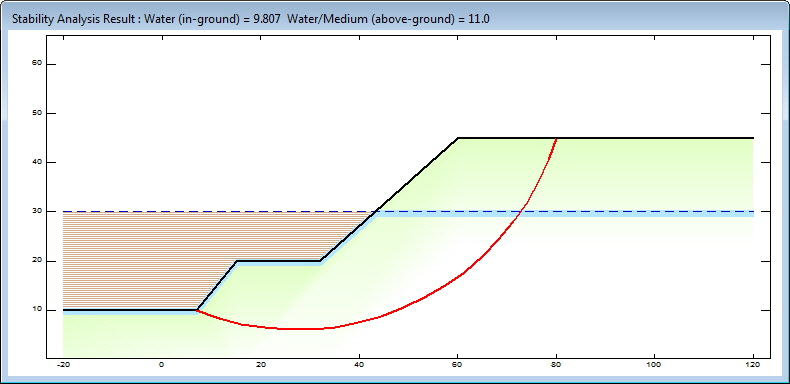Click the black crest line of the slope plateau
790x384 pixels.
(605, 138)
